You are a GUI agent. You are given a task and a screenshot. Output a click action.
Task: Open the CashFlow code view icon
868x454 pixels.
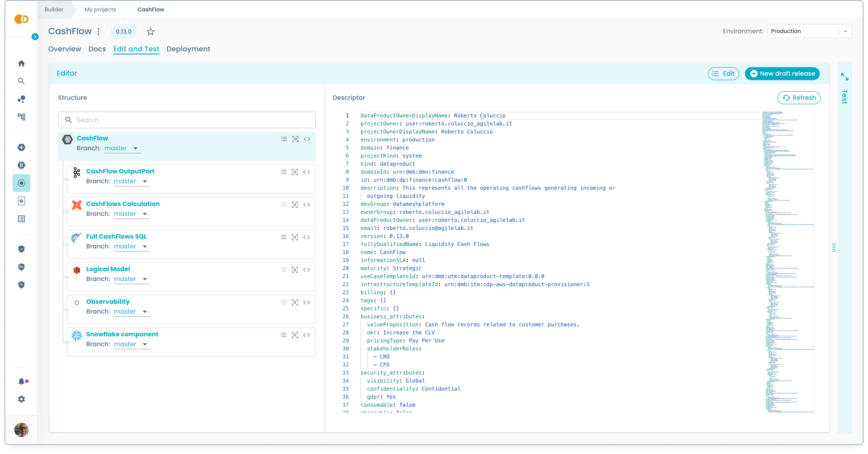307,139
